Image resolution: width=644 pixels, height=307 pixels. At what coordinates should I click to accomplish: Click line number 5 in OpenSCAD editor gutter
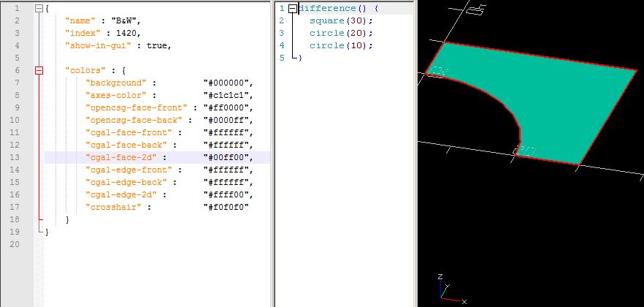coord(282,58)
